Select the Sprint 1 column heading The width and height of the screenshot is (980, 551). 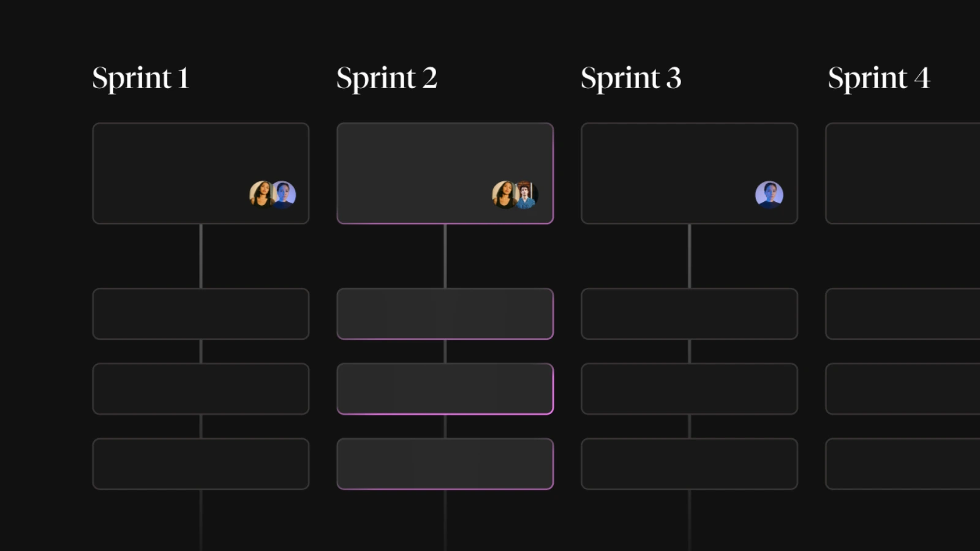click(x=140, y=79)
